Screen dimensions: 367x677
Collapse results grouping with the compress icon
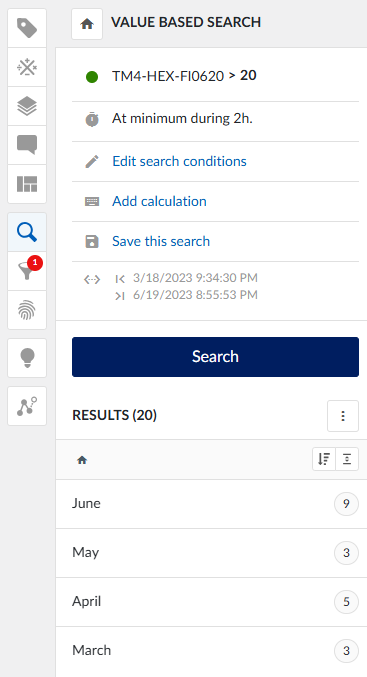click(347, 459)
